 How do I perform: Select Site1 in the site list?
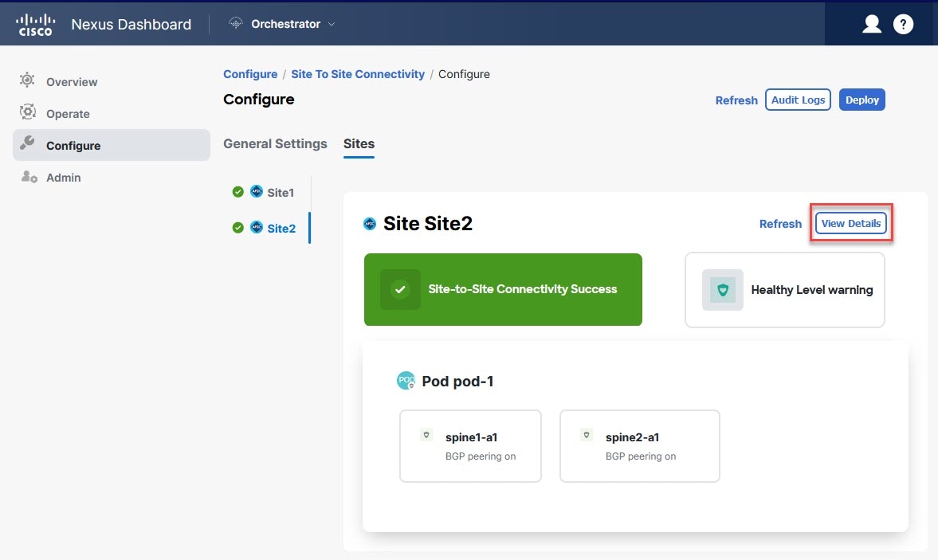pyautogui.click(x=281, y=193)
